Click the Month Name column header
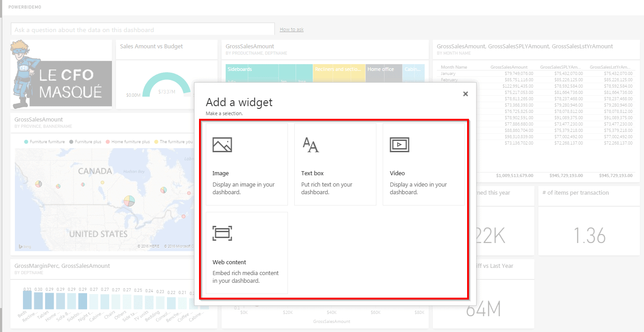This screenshot has width=644, height=332. tap(454, 67)
